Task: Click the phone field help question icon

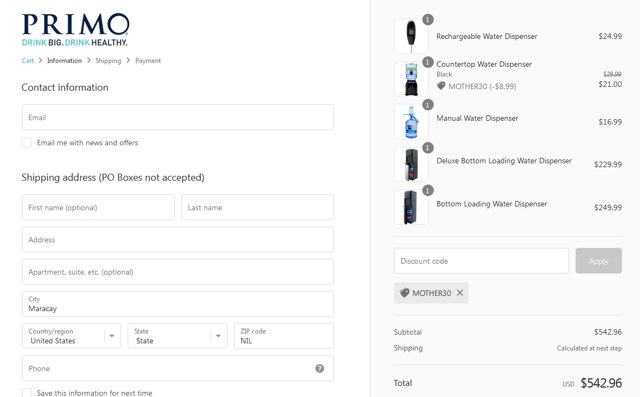Action: click(x=320, y=368)
